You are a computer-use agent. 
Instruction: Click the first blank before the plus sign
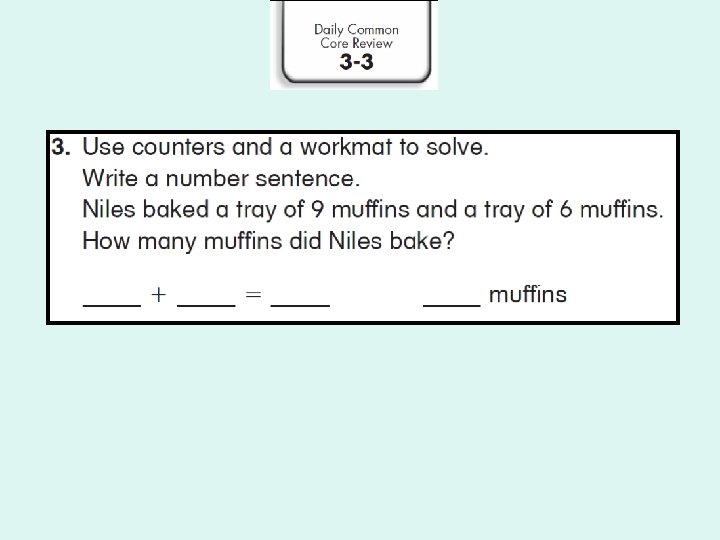[x=112, y=304]
